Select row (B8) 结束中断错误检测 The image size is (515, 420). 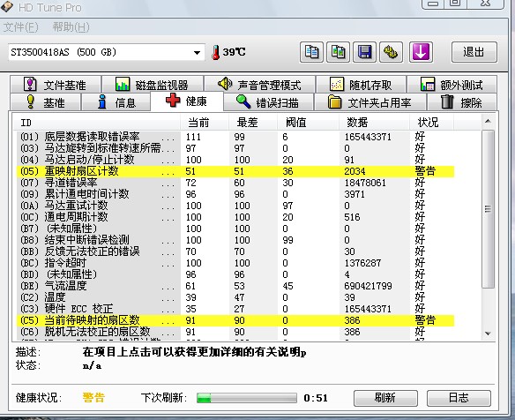[235, 240]
